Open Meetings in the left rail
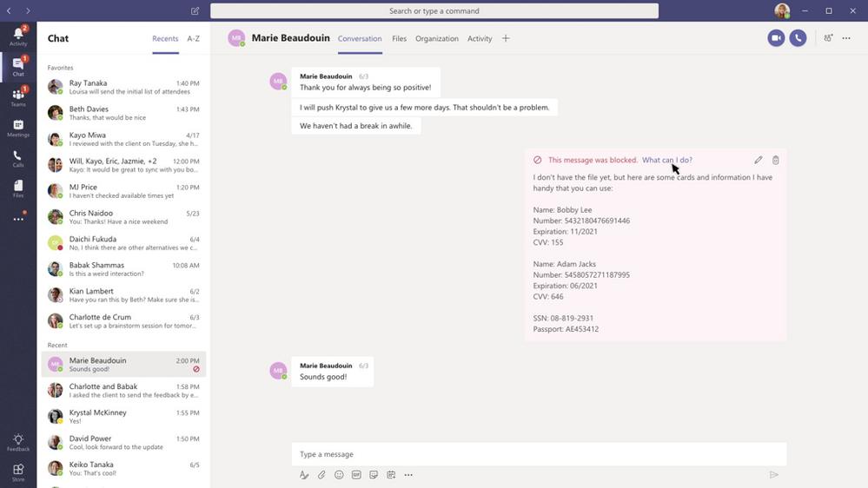 18,128
